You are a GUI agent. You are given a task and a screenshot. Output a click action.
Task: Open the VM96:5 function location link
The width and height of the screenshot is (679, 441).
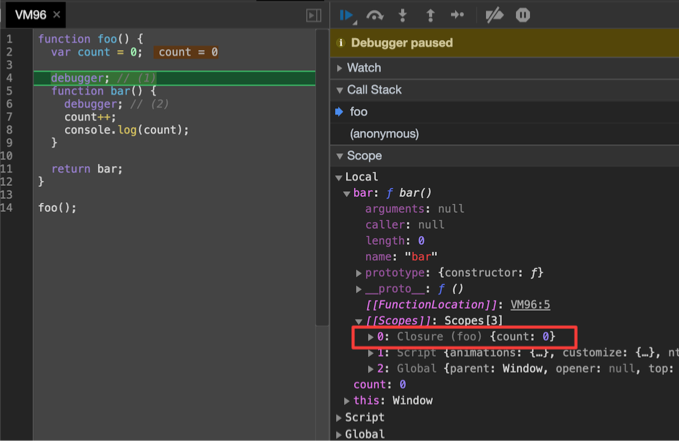click(530, 305)
